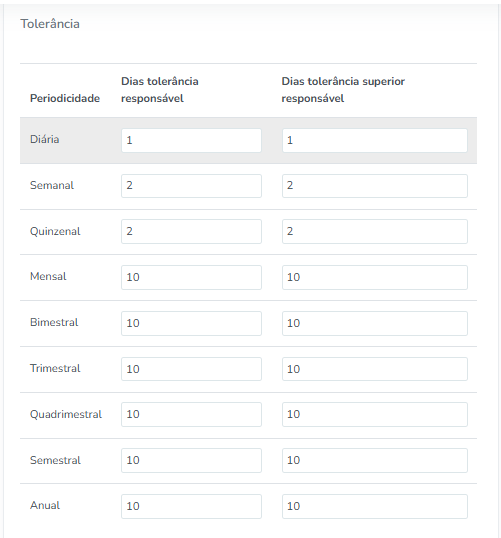This screenshot has height=538, width=501.
Task: Focus the Quinzenal superior responsável tolerance input
Action: click(375, 232)
